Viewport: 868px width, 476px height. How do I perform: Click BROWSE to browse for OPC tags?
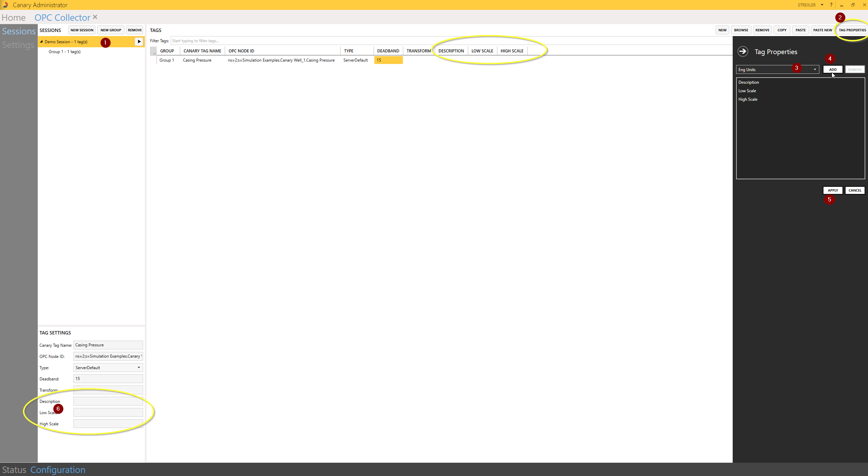741,30
